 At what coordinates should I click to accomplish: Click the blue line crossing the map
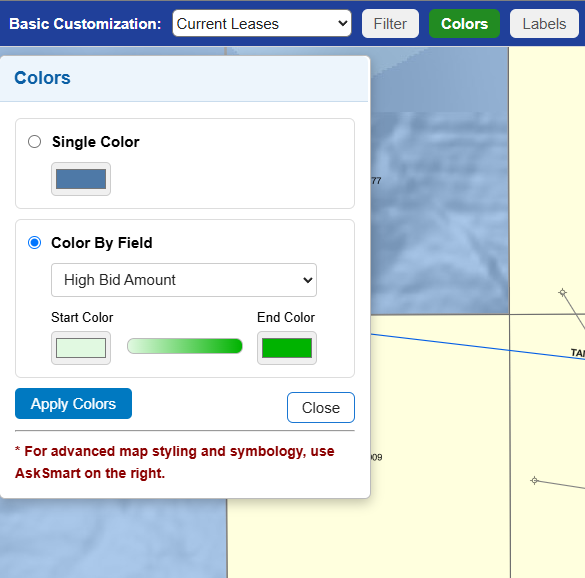pos(478,347)
